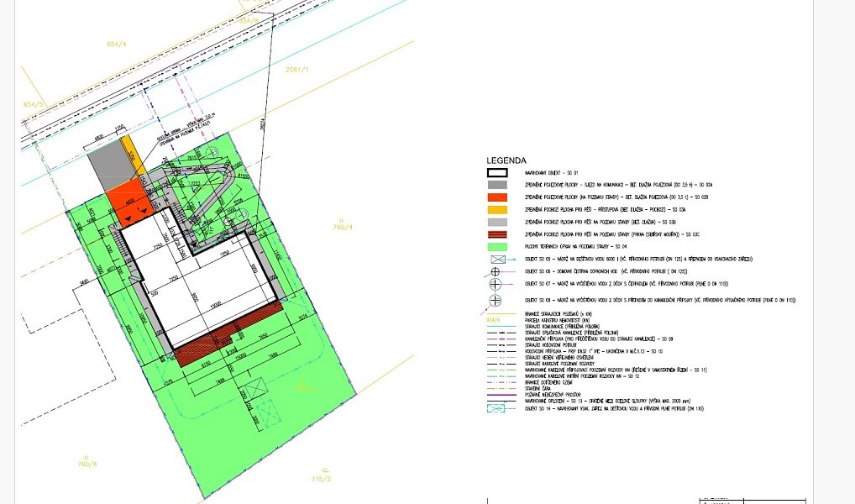Click the crossed-box tank symbol for SO 05 in legend
855x504 pixels.
(498, 259)
